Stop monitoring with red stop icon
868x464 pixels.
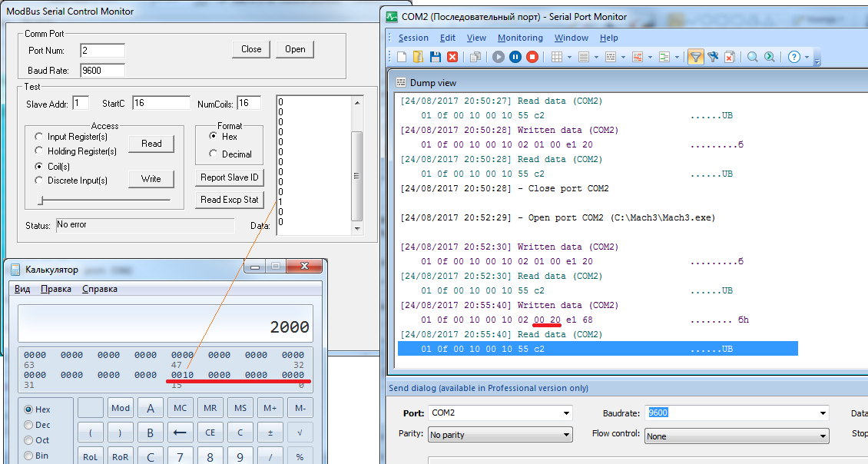pyautogui.click(x=532, y=57)
